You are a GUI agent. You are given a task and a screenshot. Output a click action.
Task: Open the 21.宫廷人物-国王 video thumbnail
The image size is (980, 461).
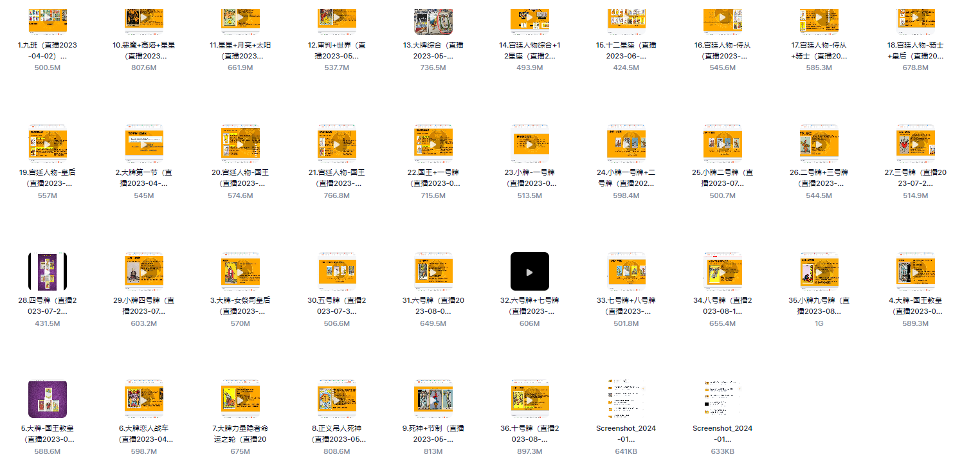point(337,143)
